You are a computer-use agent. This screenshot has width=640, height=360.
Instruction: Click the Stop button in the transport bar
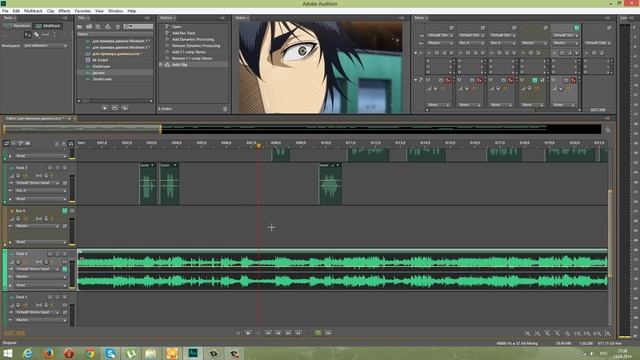(238, 333)
